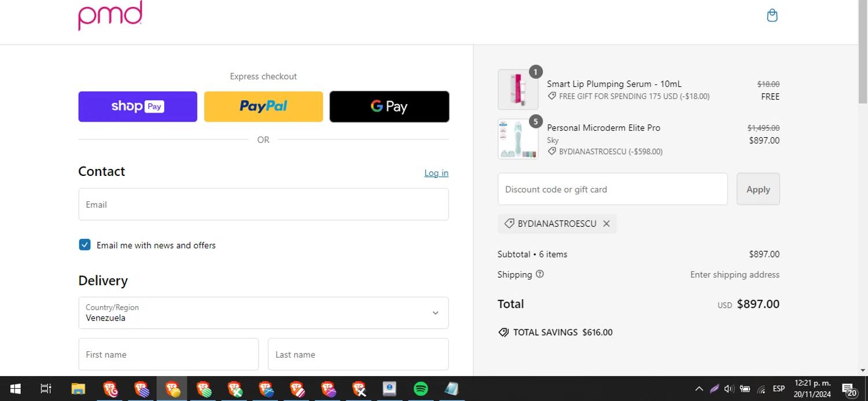The width and height of the screenshot is (868, 401).
Task: Open the Brave icon with white X badge
Action: (359, 389)
